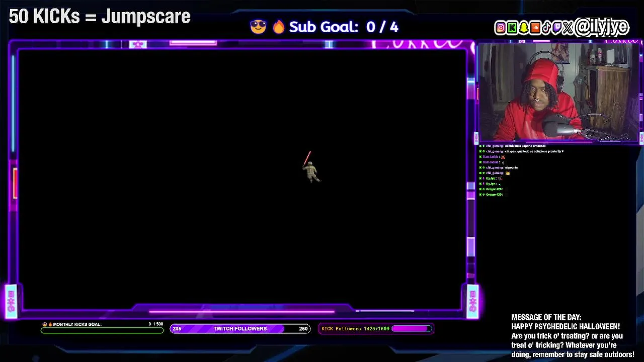The width and height of the screenshot is (644, 362).
Task: Click the "0 / 500" monthly kicks count
Action: (156, 324)
